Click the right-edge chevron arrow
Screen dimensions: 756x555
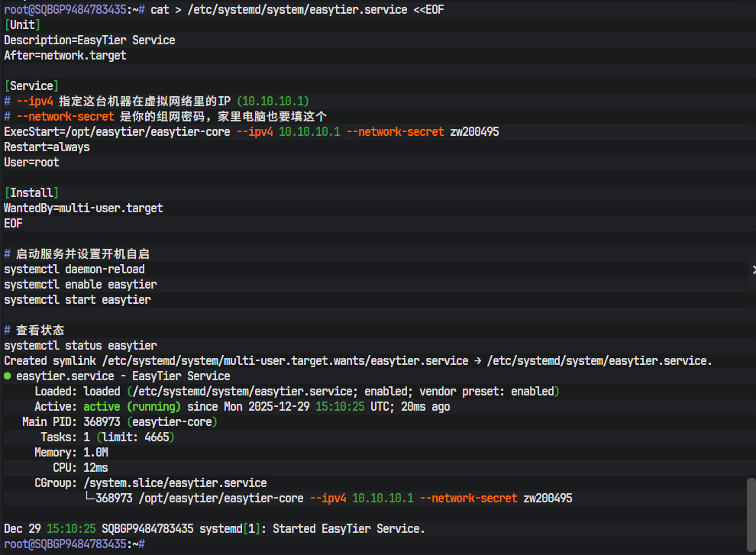click(x=754, y=269)
